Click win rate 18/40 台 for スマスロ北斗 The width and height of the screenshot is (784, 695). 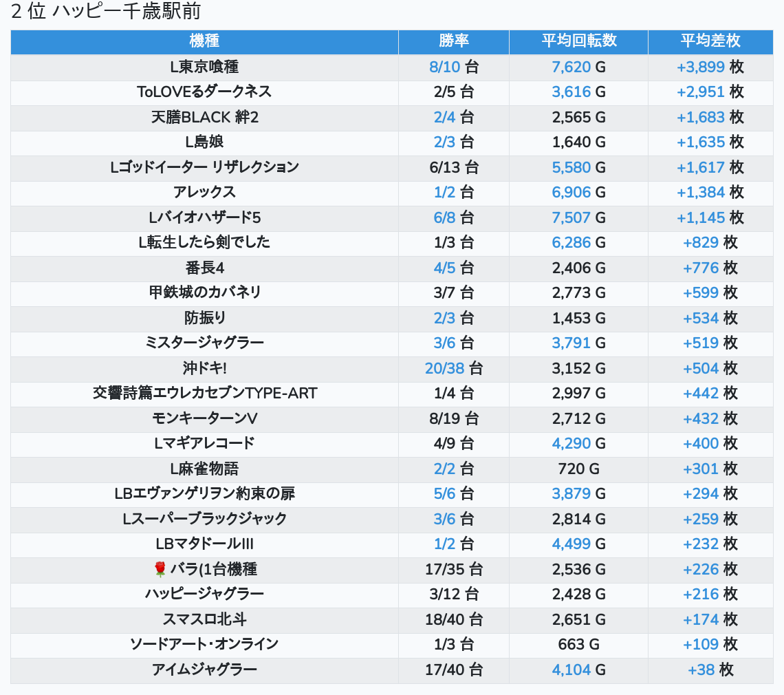pyautogui.click(x=453, y=619)
